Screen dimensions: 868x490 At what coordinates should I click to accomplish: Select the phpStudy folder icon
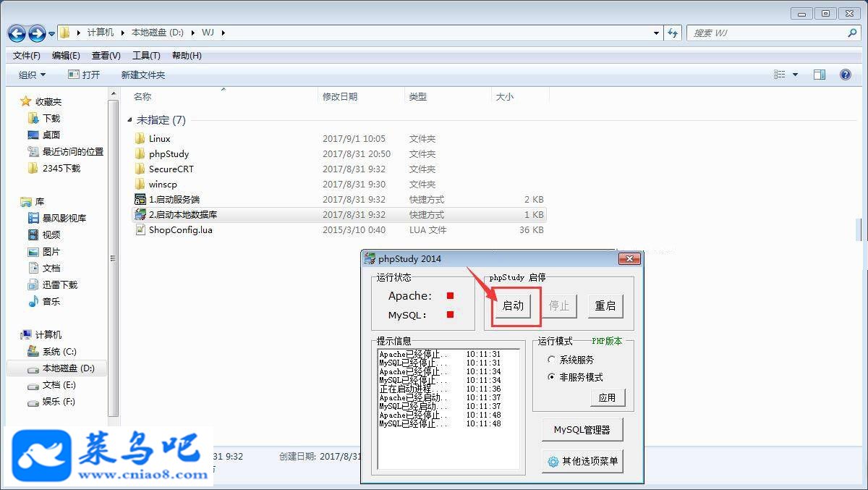pos(140,153)
